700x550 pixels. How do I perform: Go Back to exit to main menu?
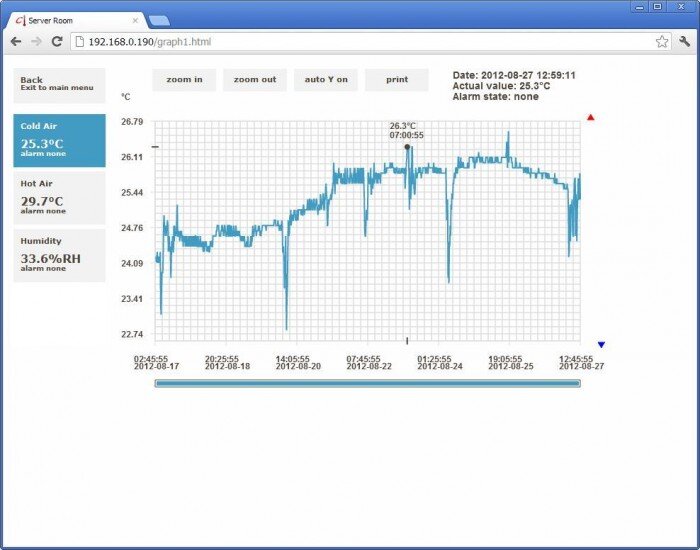[x=58, y=84]
